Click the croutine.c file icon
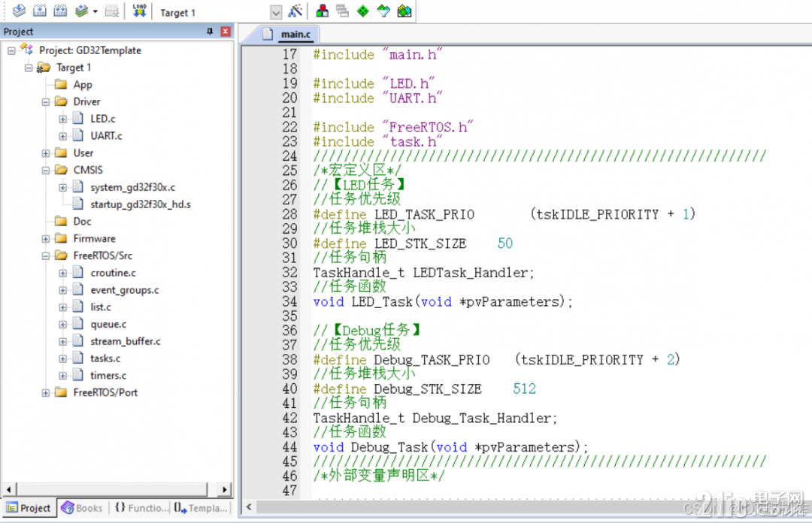The height and width of the screenshot is (523, 812). click(78, 272)
